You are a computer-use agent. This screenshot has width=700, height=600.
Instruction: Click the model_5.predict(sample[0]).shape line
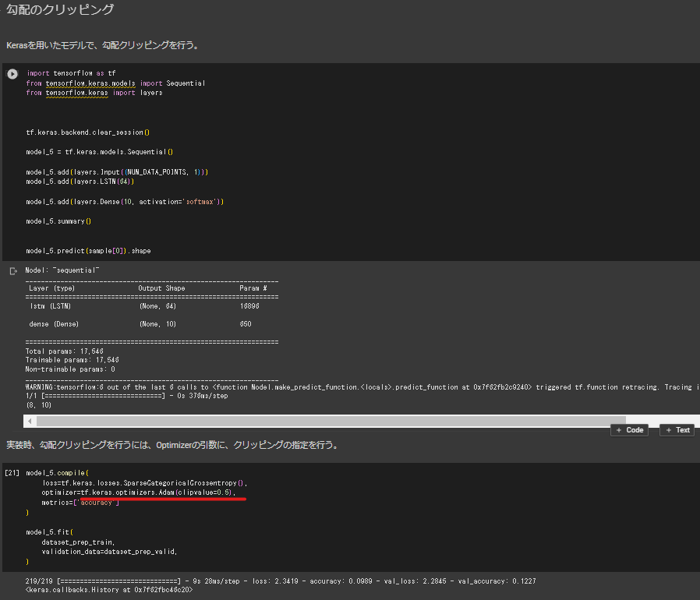[88, 251]
